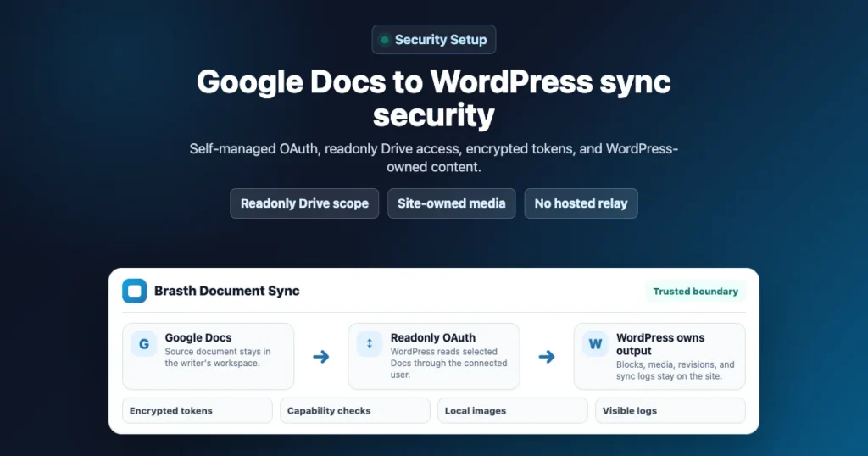Click the Google Docs to WordPress sync security headline

click(x=434, y=98)
